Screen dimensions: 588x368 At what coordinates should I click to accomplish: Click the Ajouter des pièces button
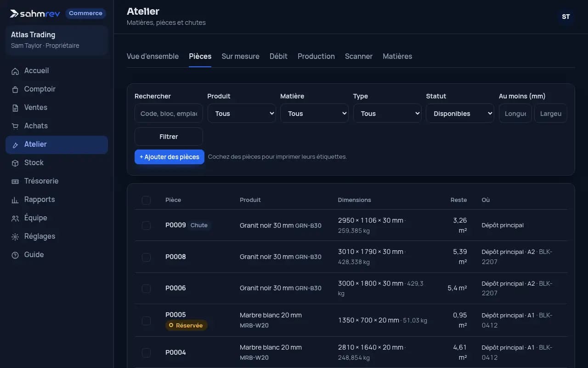(170, 157)
